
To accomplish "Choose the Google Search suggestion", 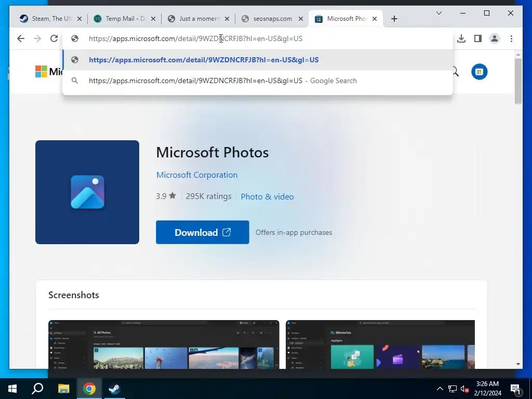I will (258, 81).
